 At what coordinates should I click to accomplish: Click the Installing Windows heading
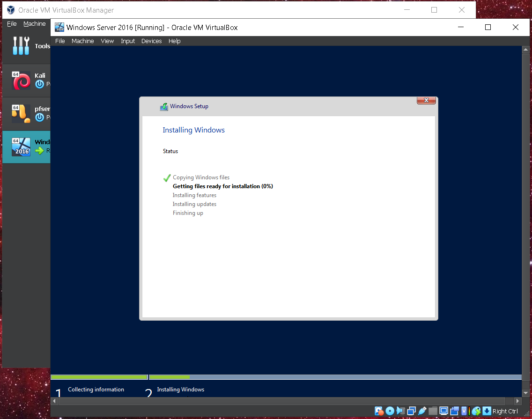(x=193, y=130)
